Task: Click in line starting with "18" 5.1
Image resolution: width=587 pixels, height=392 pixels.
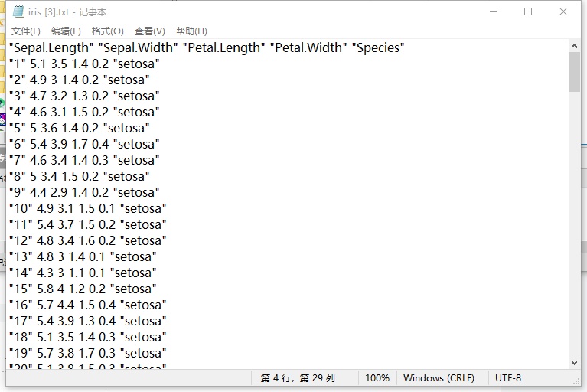Action: coord(87,338)
